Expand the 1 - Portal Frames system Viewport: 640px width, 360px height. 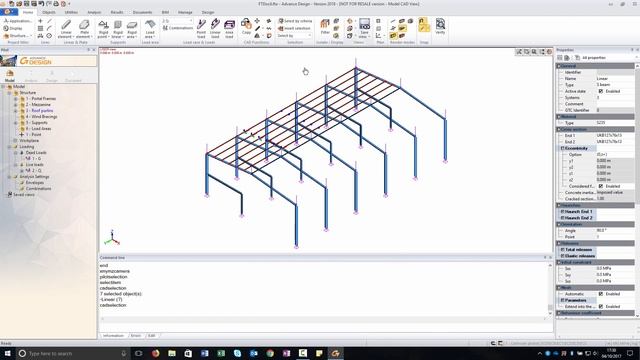click(16, 99)
